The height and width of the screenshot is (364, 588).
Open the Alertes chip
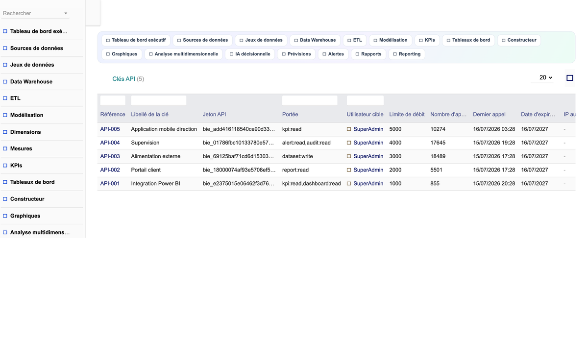333,54
